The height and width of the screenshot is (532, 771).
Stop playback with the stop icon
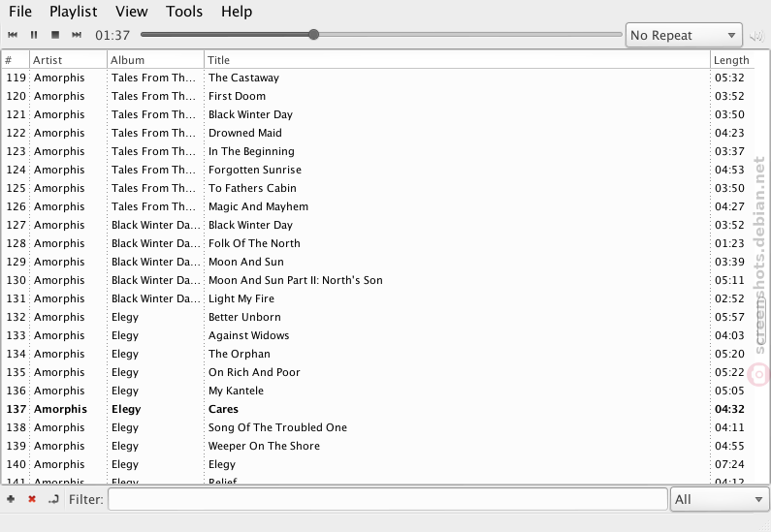(x=55, y=35)
